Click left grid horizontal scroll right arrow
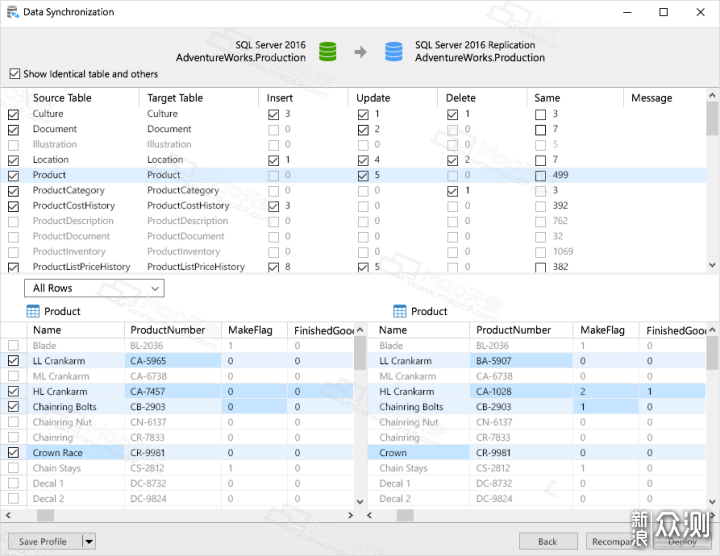Viewport: 720px width, 556px height. pos(350,515)
